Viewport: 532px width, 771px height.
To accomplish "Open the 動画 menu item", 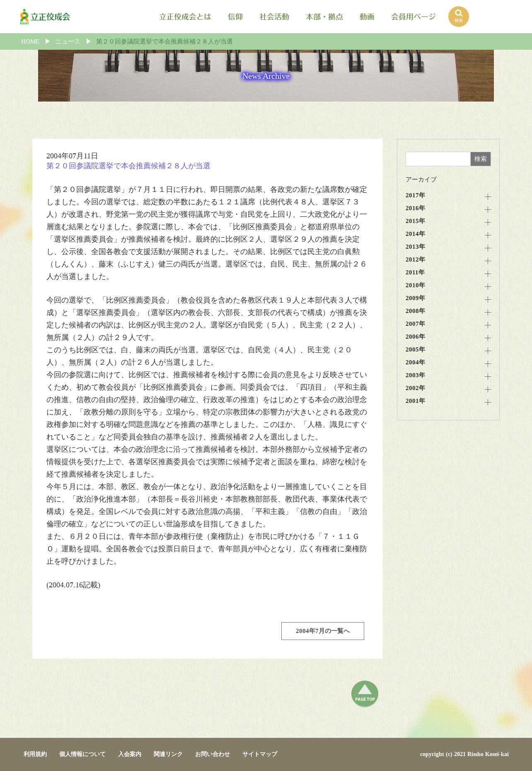I will pos(367,17).
